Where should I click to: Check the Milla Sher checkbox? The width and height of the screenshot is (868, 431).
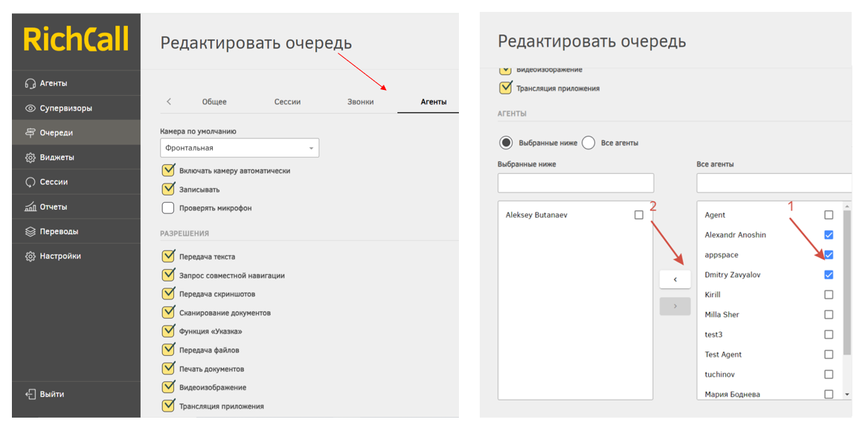point(829,314)
